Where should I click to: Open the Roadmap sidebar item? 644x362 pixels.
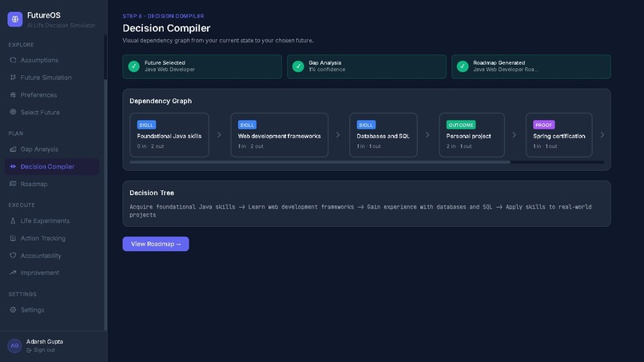pos(52,184)
